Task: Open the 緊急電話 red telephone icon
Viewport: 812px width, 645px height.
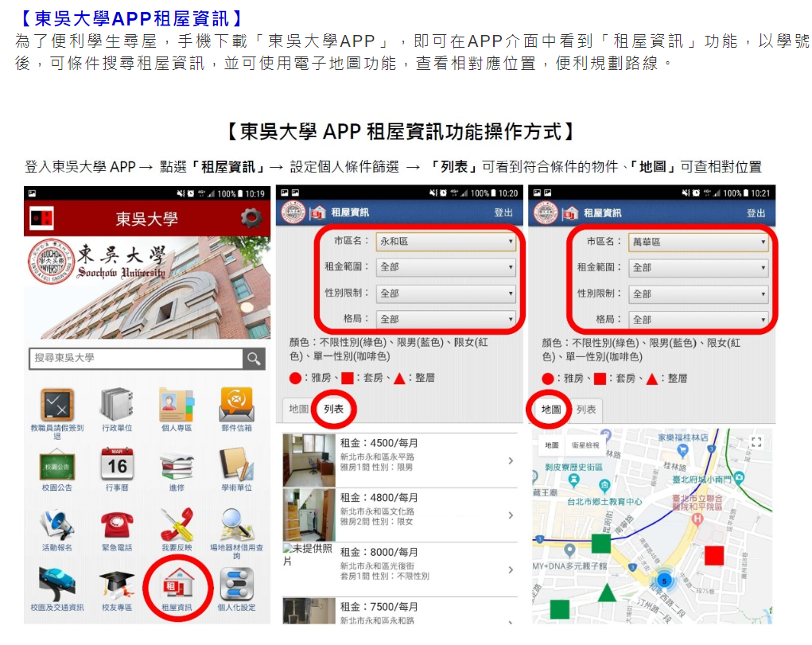Action: pyautogui.click(x=117, y=524)
